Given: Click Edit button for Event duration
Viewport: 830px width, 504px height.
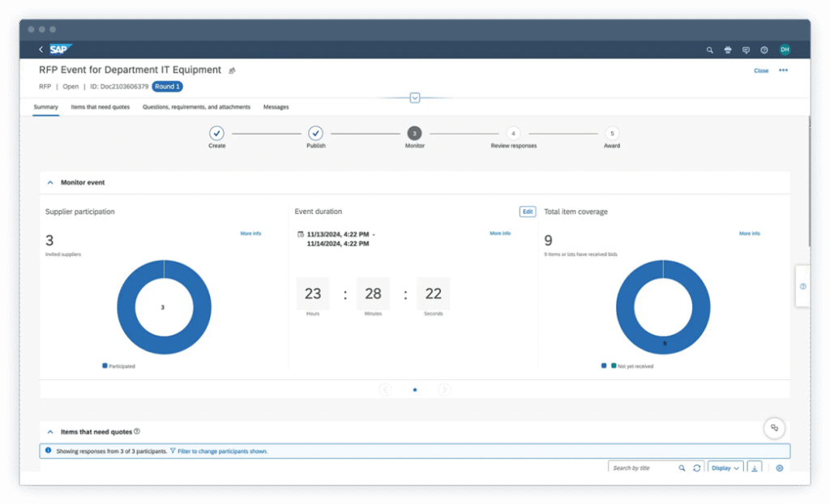Looking at the screenshot, I should pyautogui.click(x=528, y=211).
